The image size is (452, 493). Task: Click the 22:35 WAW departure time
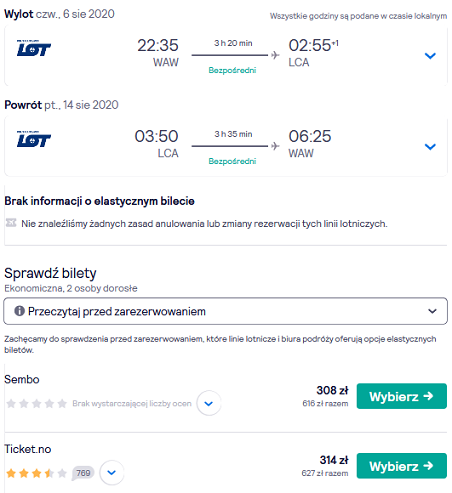tap(158, 53)
